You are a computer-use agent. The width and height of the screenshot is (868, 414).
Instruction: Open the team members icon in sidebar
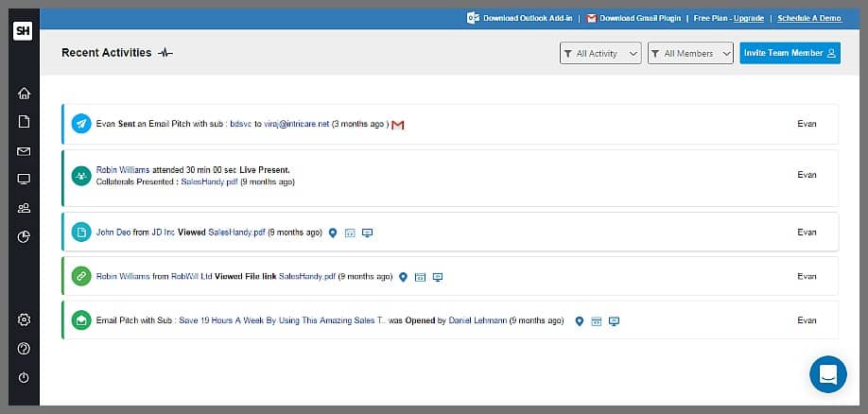tap(24, 208)
